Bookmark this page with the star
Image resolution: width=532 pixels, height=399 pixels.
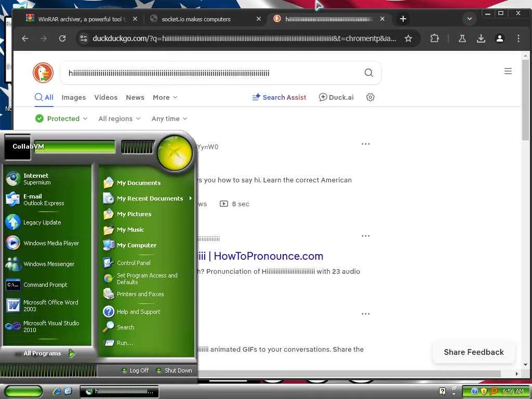(x=408, y=38)
